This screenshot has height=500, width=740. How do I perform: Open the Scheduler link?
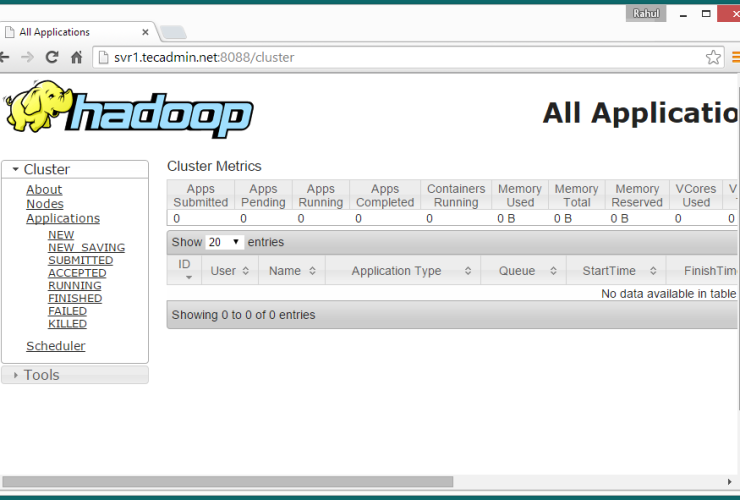pyautogui.click(x=56, y=346)
